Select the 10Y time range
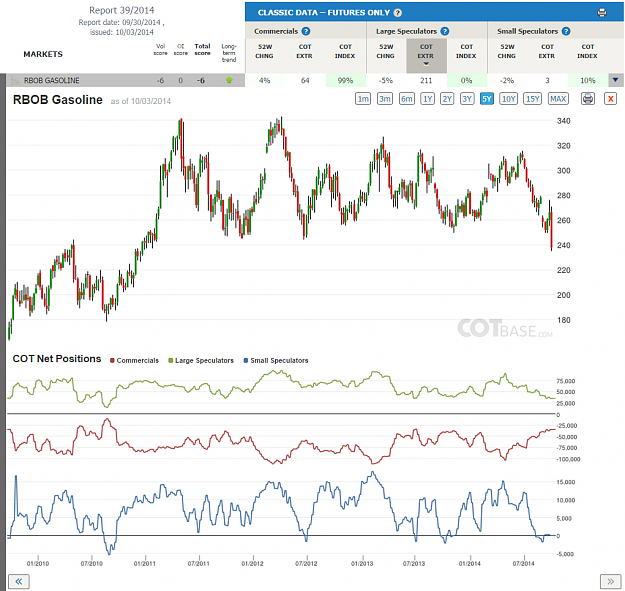 509,98
